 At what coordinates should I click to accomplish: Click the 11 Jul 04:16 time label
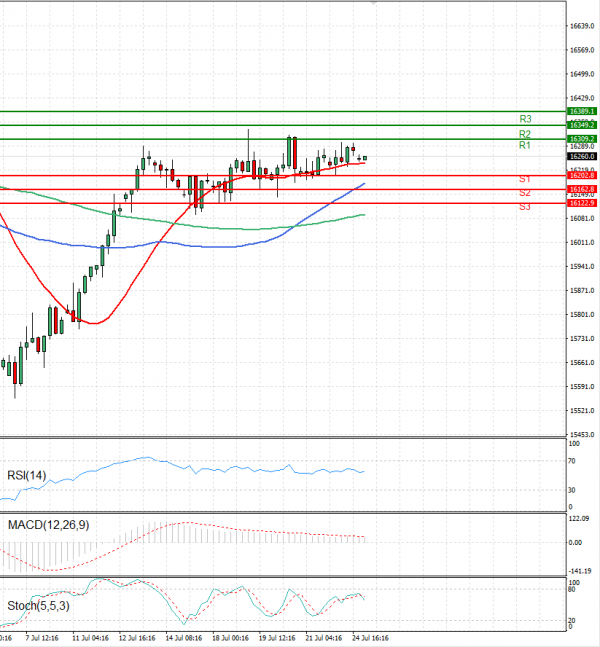90,638
